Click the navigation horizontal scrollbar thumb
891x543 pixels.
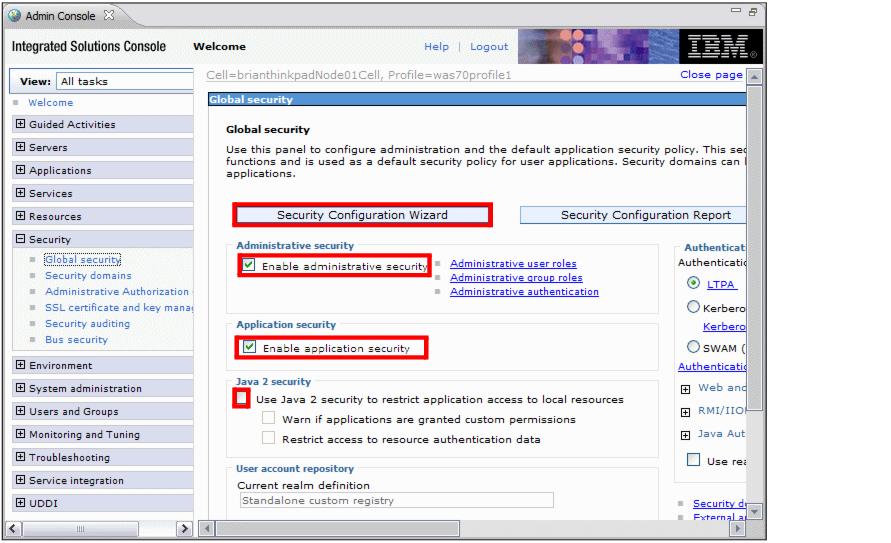click(x=80, y=529)
